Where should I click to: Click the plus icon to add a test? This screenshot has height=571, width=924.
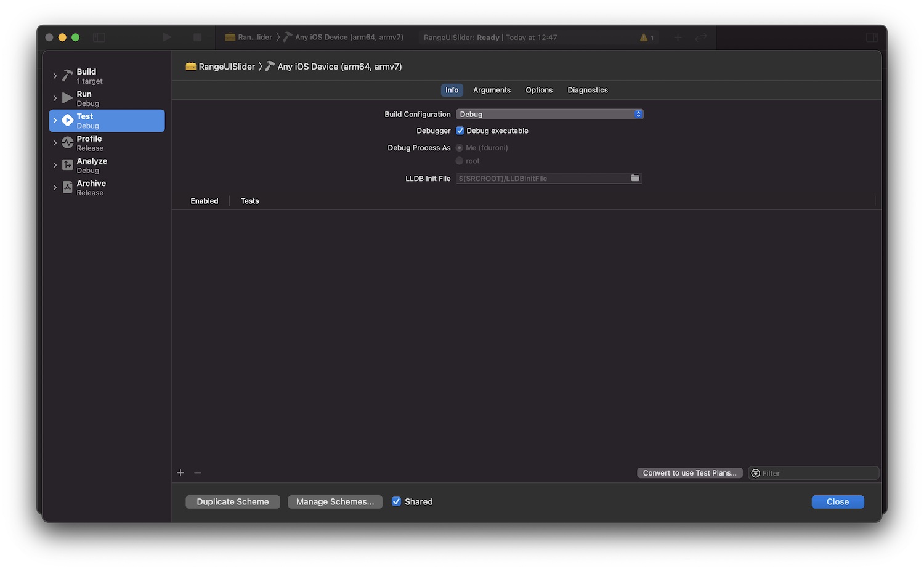coord(180,472)
